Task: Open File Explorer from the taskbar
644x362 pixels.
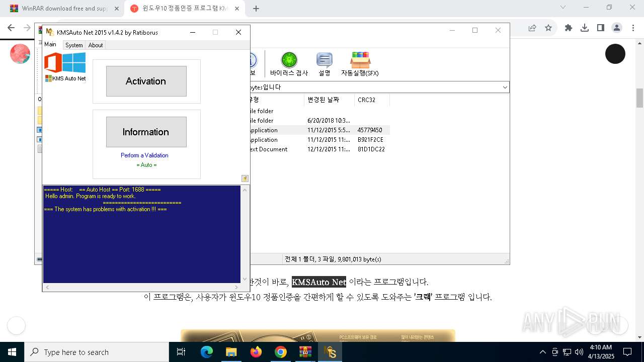Action: (231, 352)
